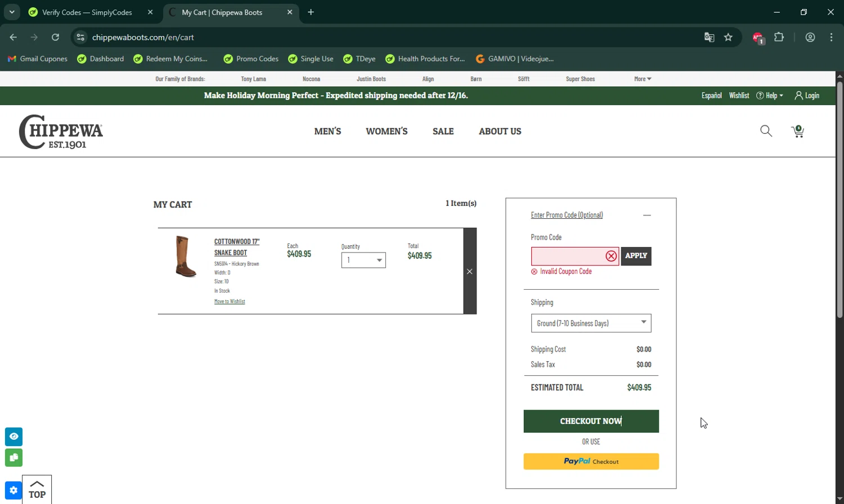The width and height of the screenshot is (844, 504).
Task: Click the CHECKOUT NOW button
Action: pos(591,421)
